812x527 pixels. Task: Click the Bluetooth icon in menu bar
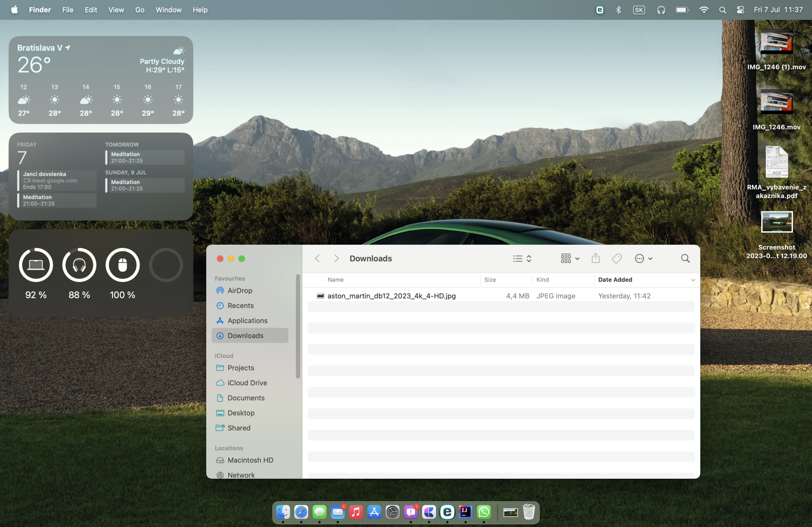click(618, 10)
